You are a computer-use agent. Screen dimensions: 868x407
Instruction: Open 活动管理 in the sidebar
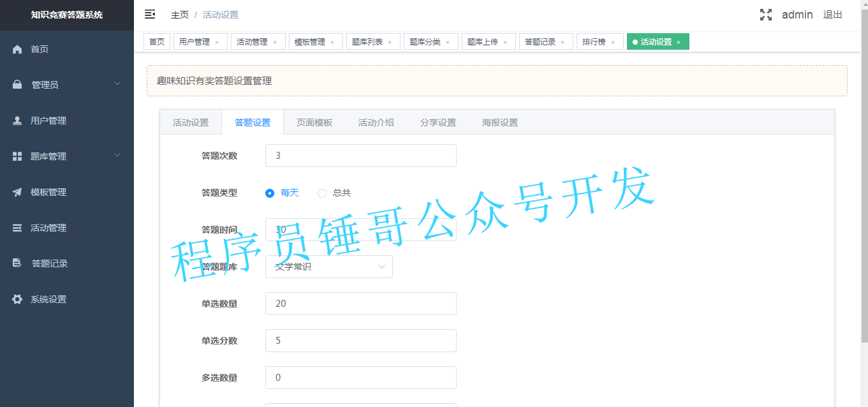tap(67, 228)
